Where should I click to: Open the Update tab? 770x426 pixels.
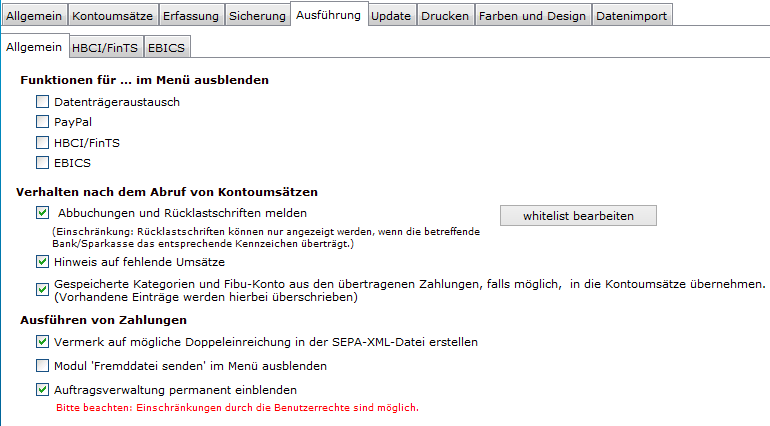point(391,16)
